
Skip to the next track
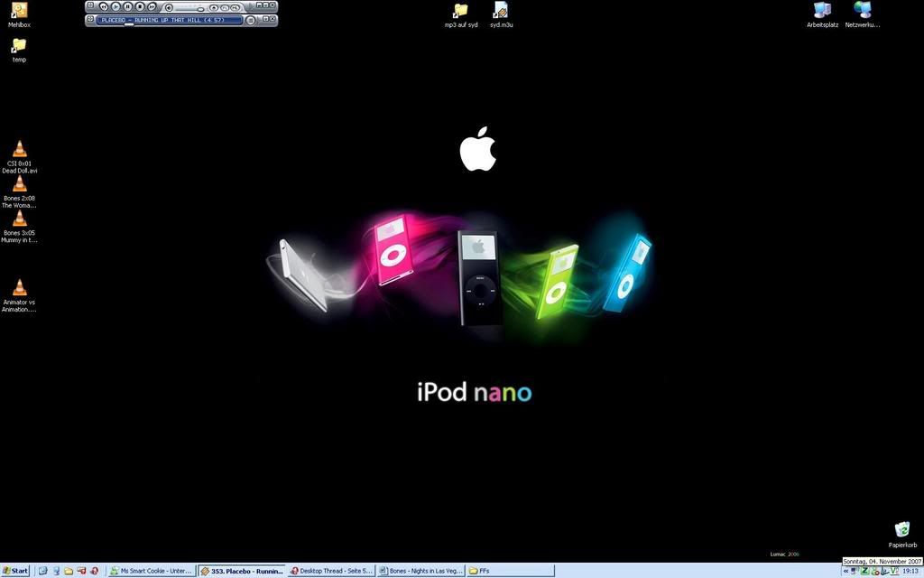click(x=152, y=7)
